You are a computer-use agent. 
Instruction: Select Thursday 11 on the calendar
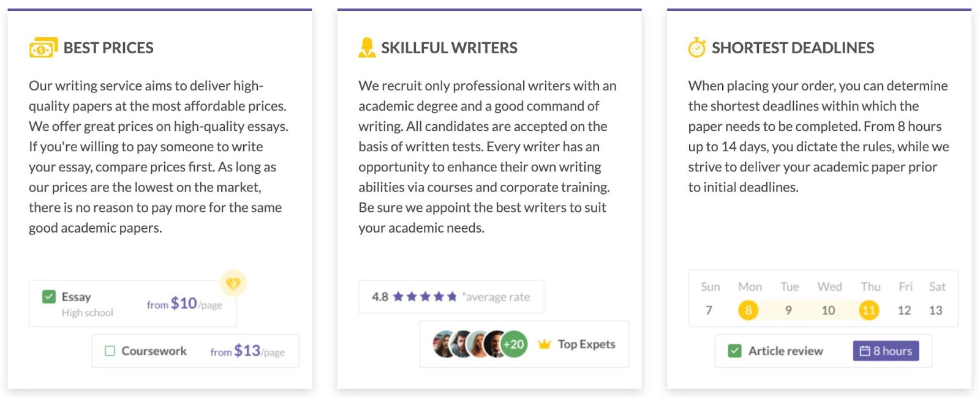click(x=869, y=310)
